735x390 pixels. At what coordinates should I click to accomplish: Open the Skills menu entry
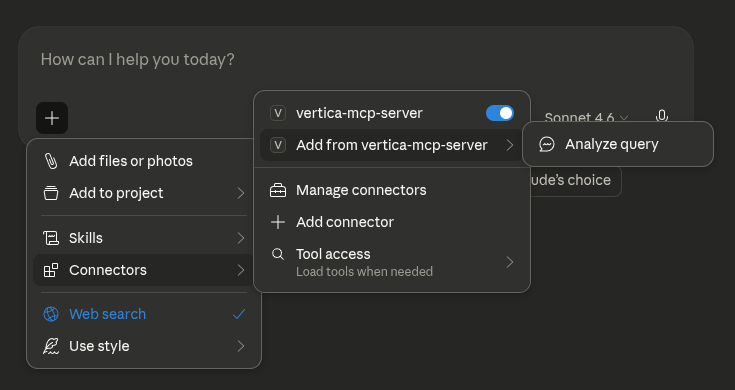click(144, 238)
